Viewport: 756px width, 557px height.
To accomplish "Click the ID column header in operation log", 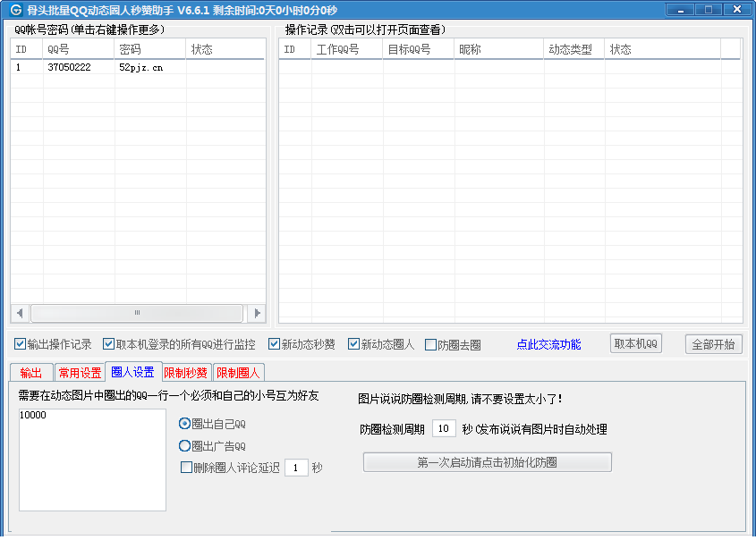I will coord(295,49).
